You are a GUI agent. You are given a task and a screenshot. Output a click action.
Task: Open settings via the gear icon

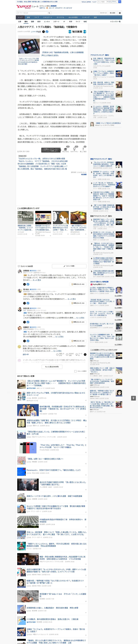[x=120, y=13]
